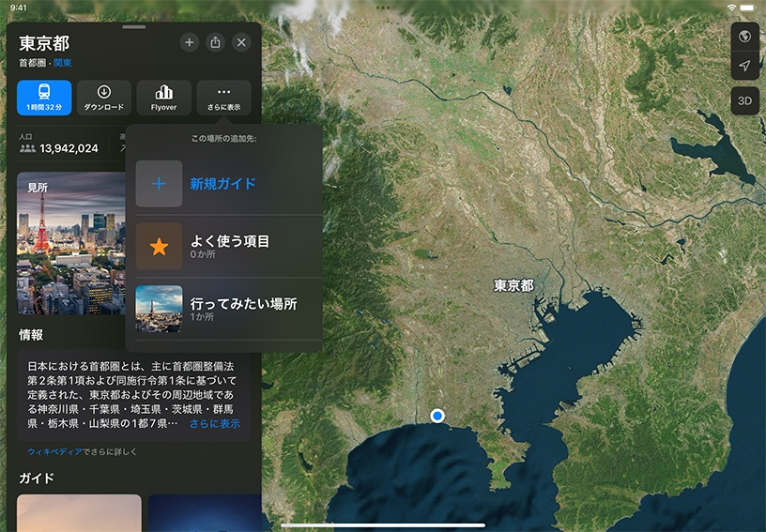Expand description with さらに表示 link
This screenshot has height=532, width=766.
point(214,423)
